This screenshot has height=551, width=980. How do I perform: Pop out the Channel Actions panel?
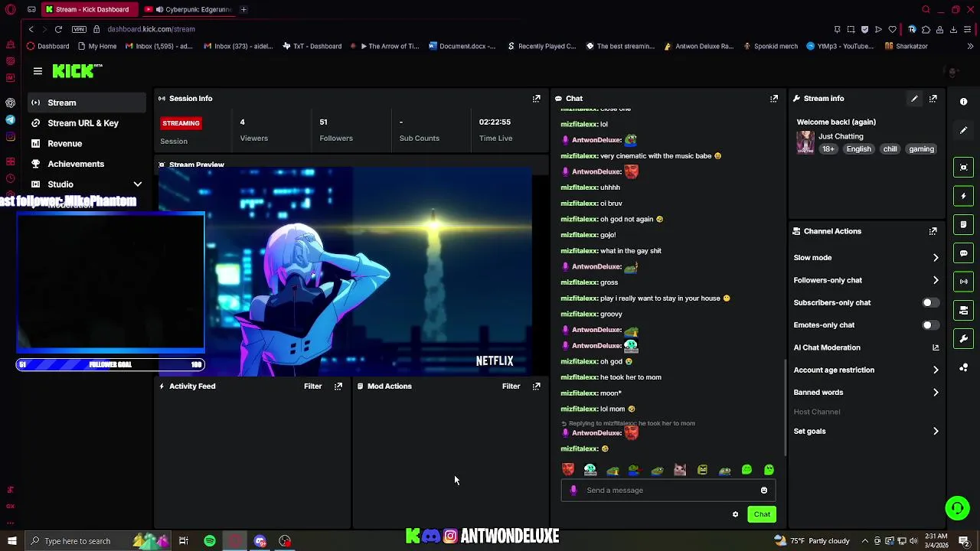point(933,231)
